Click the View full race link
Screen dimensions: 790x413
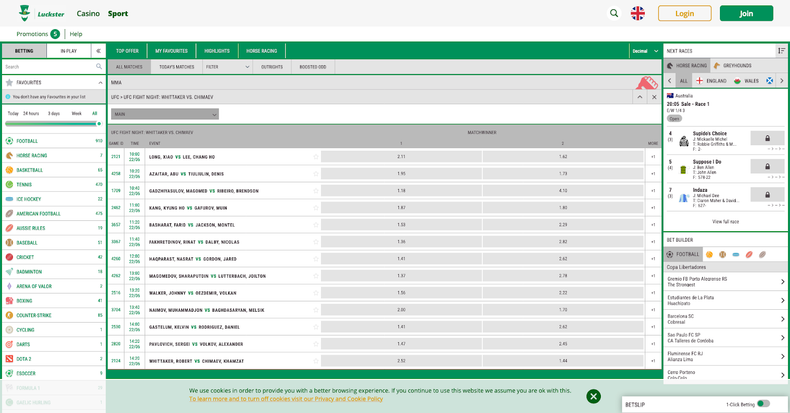tap(725, 221)
